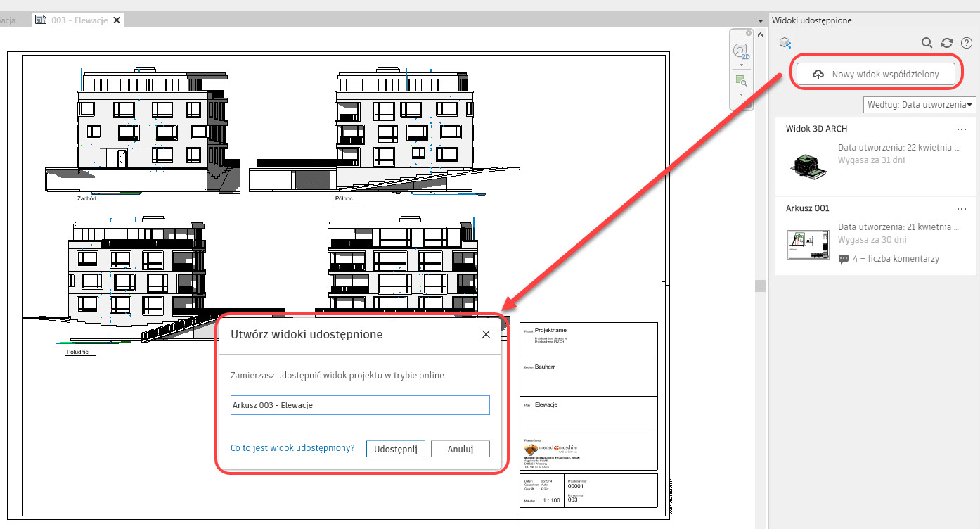Open help for shared views panel
This screenshot has width=980, height=529.
(967, 43)
